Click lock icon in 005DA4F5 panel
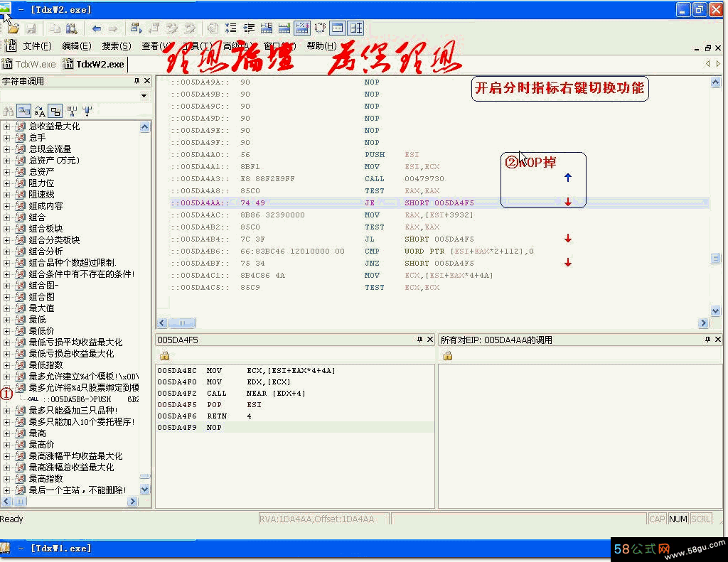Screen dimensions: 728x562 click(x=164, y=356)
